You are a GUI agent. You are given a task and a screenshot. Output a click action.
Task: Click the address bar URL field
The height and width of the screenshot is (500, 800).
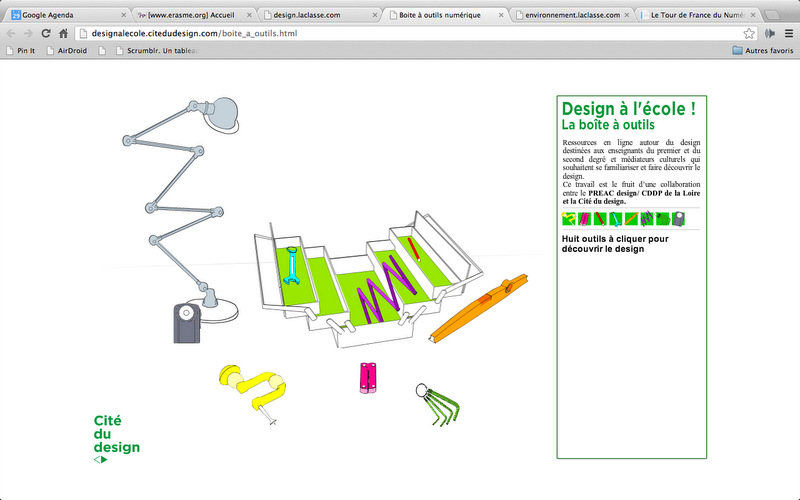tap(400, 33)
